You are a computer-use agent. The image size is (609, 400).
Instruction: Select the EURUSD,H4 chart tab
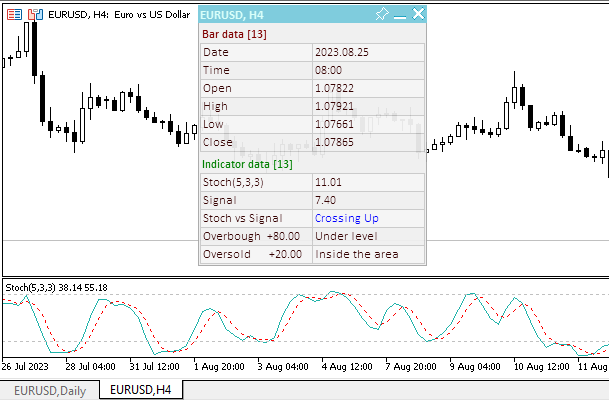[x=141, y=390]
